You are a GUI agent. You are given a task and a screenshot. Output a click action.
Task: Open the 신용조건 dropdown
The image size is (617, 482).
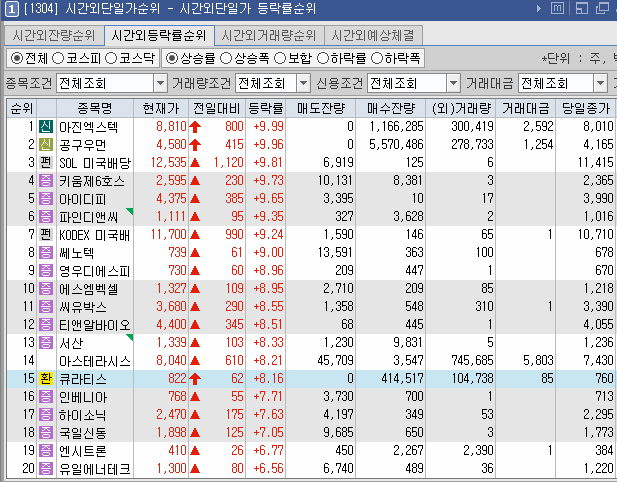point(453,83)
